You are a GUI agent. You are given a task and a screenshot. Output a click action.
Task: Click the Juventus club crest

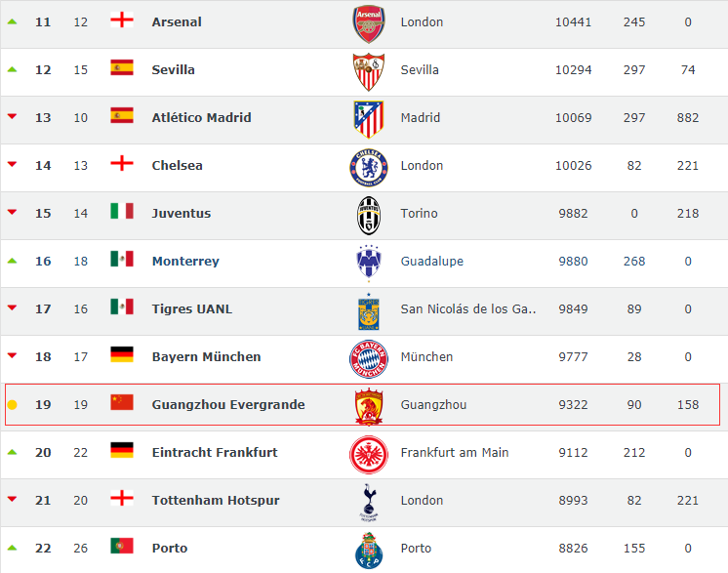tap(369, 216)
